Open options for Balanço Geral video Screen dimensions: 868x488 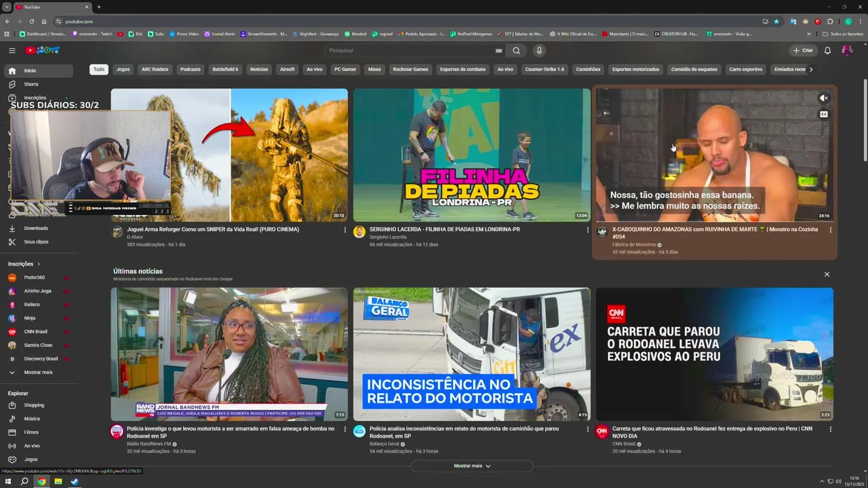coord(587,429)
